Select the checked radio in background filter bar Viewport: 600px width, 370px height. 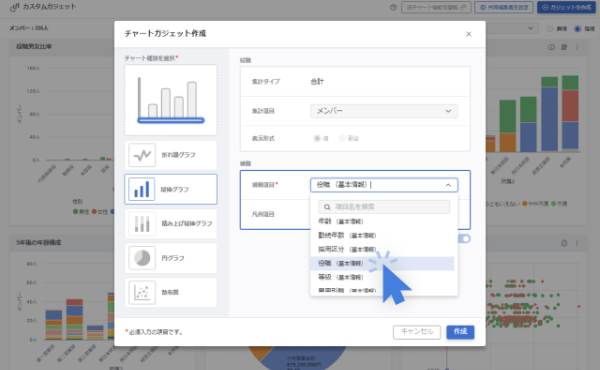tap(577, 29)
